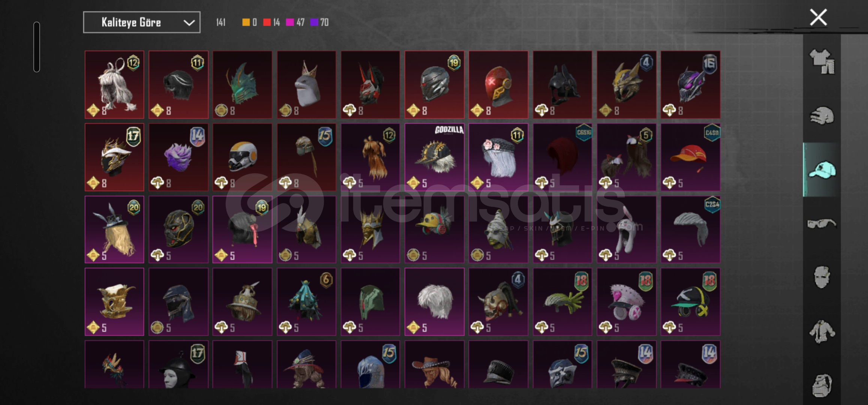The height and width of the screenshot is (405, 868).
Task: Pick the shark head with crown
Action: point(307,85)
